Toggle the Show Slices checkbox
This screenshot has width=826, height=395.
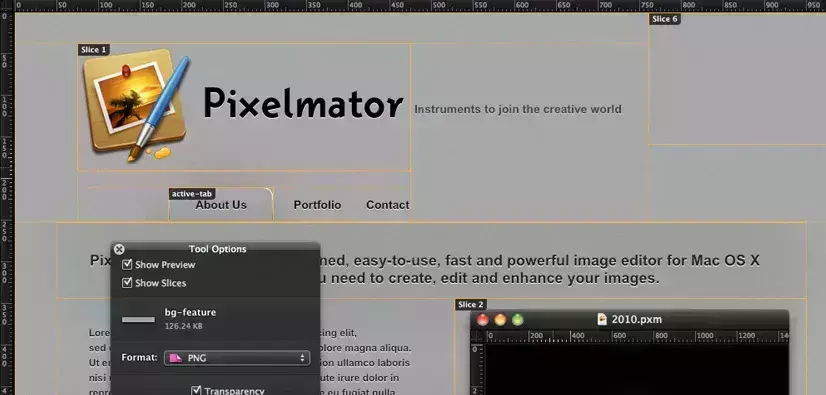pos(127,283)
